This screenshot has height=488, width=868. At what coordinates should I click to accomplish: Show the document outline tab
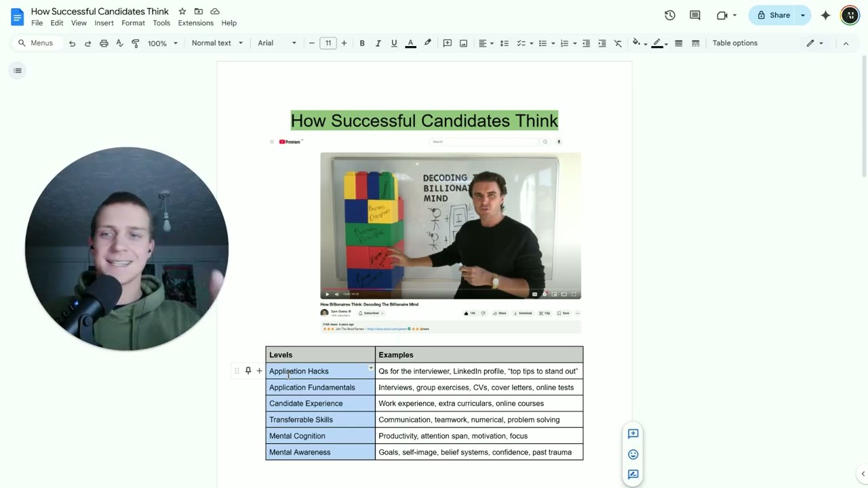[x=18, y=70]
